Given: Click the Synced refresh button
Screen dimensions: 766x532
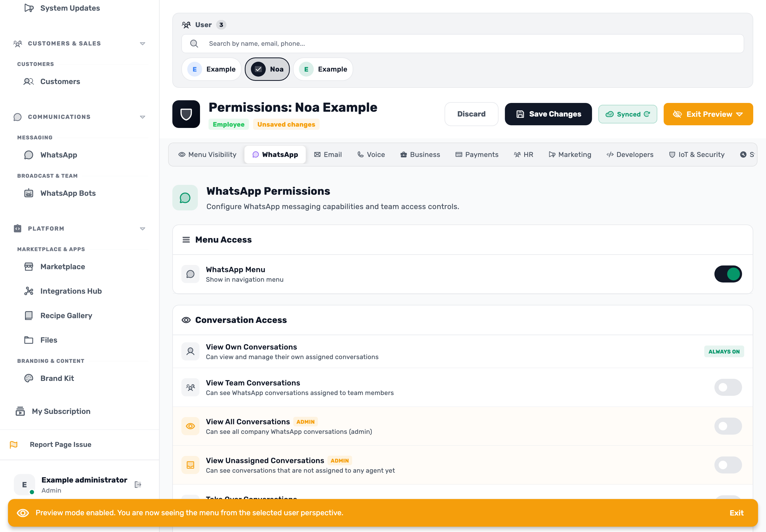Looking at the screenshot, I should (x=628, y=114).
